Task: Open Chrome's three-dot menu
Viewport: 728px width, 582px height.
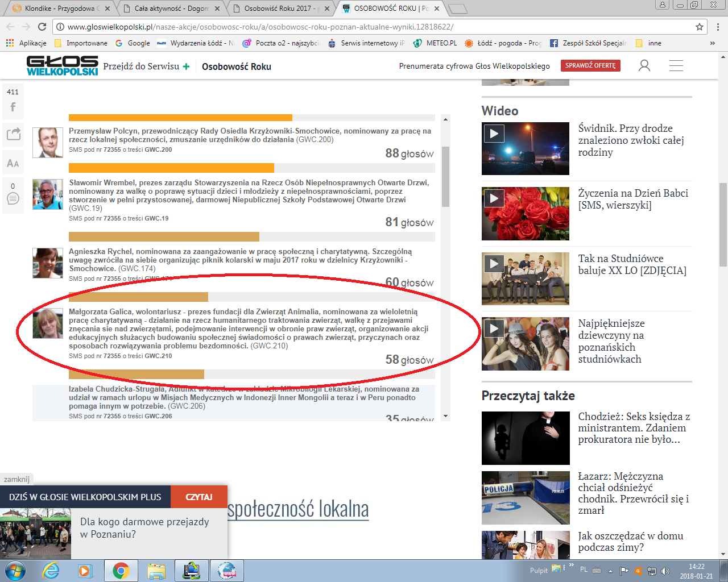Action: click(x=718, y=27)
